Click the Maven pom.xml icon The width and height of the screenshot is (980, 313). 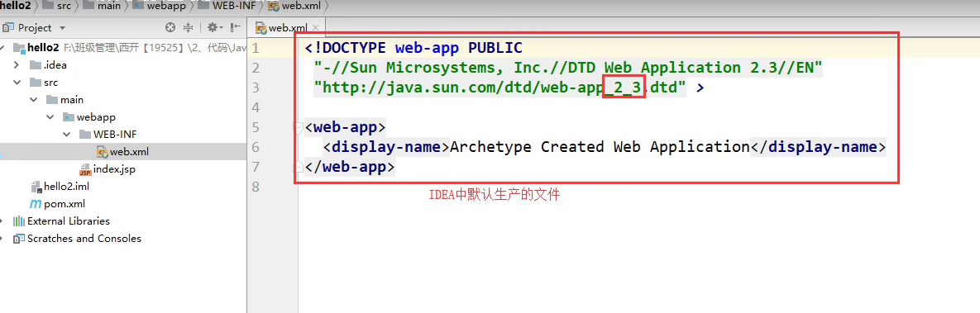(x=36, y=204)
